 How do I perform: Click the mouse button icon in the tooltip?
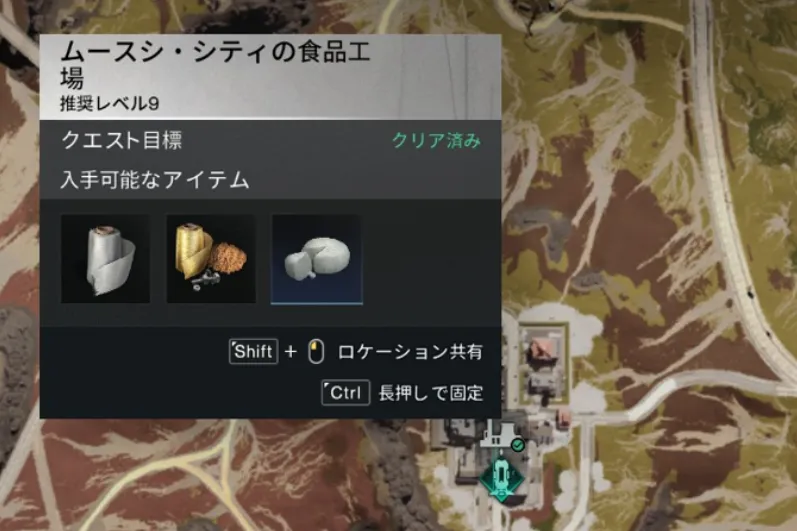[x=316, y=352]
